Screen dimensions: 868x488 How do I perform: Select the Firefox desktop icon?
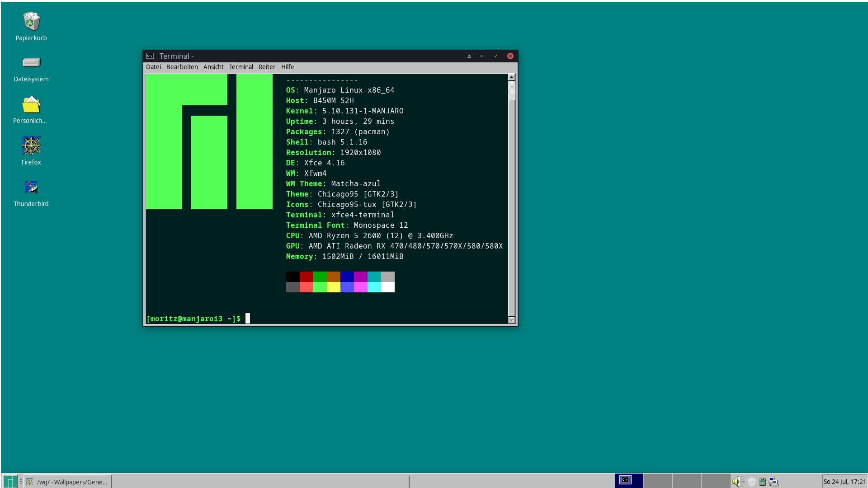[x=31, y=145]
